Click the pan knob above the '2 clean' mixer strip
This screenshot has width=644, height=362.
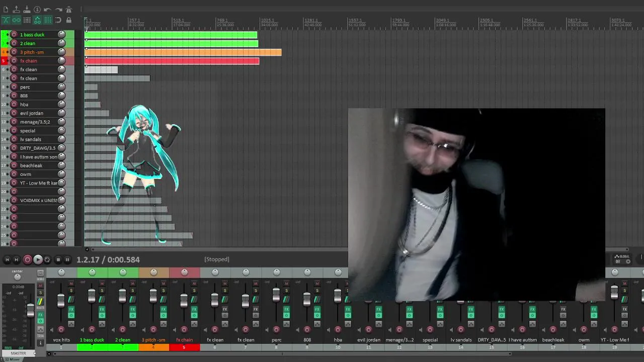(123, 273)
